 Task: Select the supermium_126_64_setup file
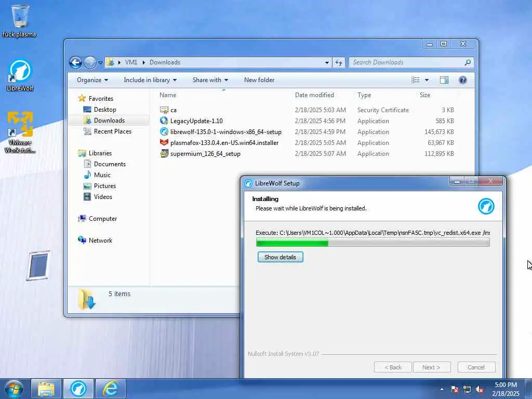(307, 153)
